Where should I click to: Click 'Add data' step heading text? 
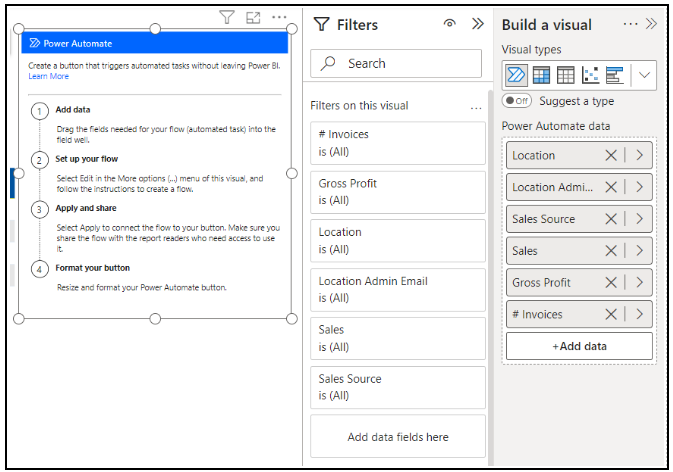[73, 110]
